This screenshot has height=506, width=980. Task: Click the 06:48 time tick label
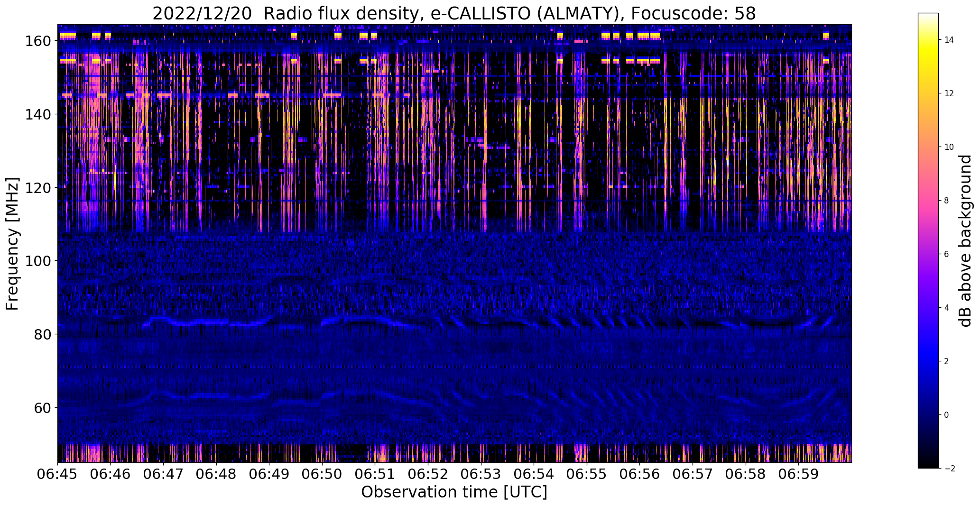pyautogui.click(x=216, y=474)
